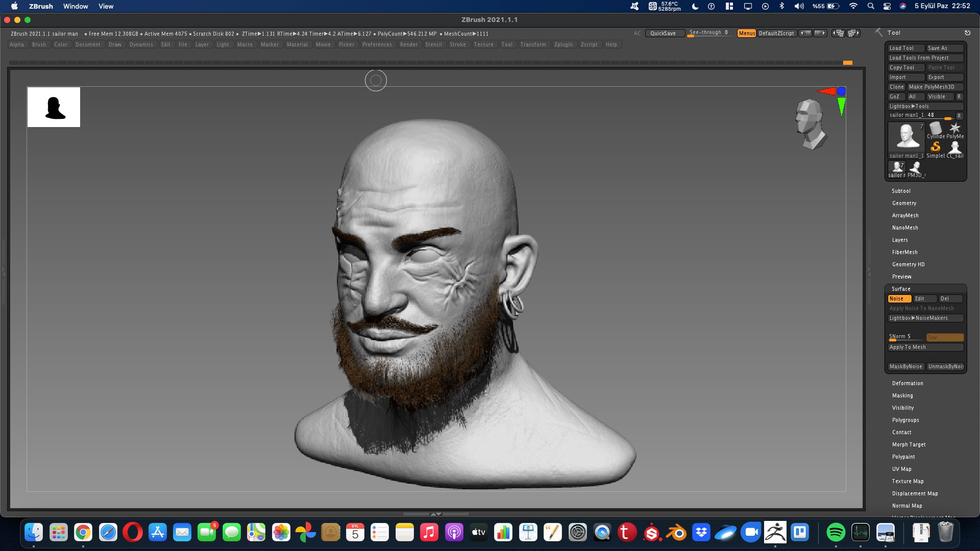Image resolution: width=980 pixels, height=551 pixels.
Task: Collapse the Surface sub-palette
Action: [x=901, y=289]
